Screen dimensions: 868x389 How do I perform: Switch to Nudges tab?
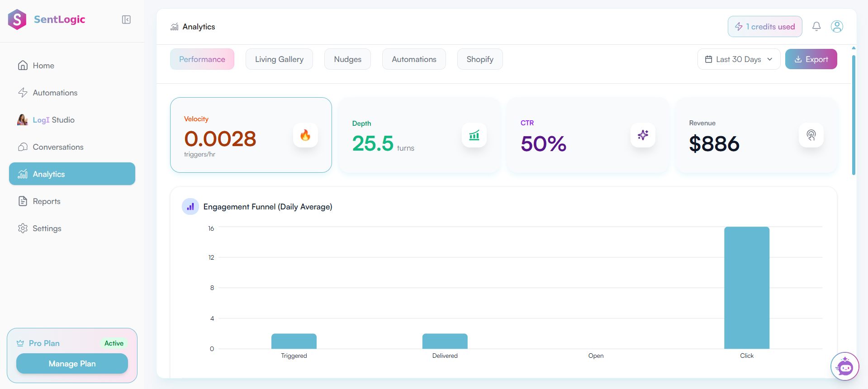point(347,59)
